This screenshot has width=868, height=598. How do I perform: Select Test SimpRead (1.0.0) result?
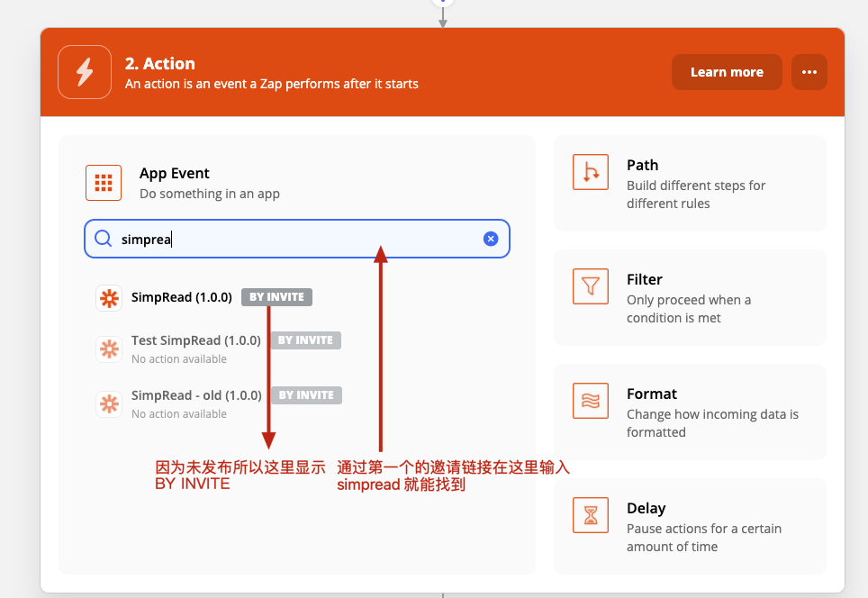pos(196,340)
